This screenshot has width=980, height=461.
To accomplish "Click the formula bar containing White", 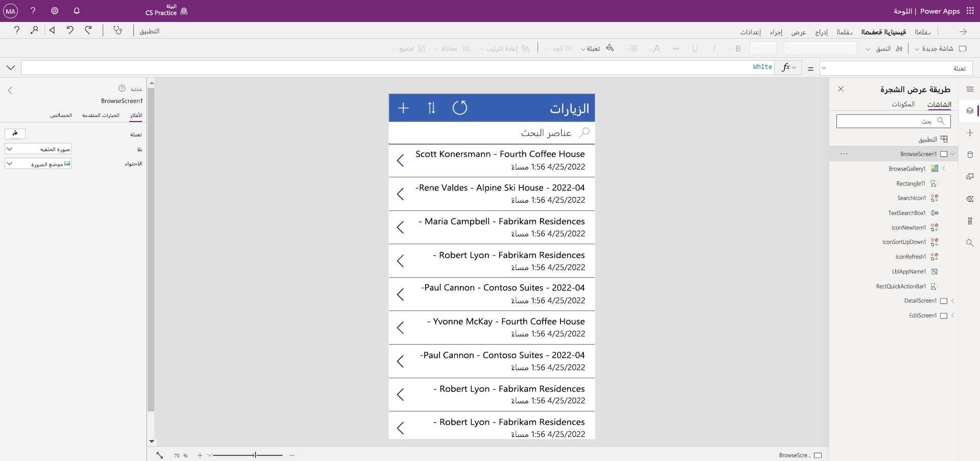I will coord(398,67).
